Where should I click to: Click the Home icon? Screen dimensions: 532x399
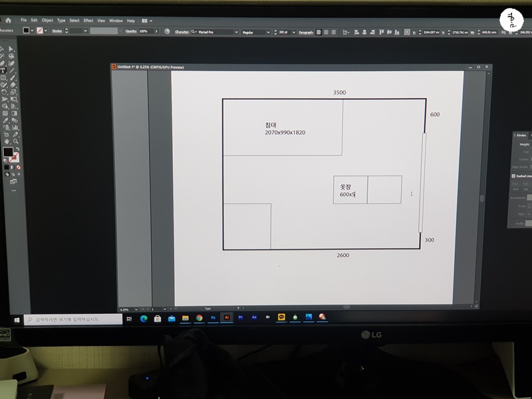8,21
